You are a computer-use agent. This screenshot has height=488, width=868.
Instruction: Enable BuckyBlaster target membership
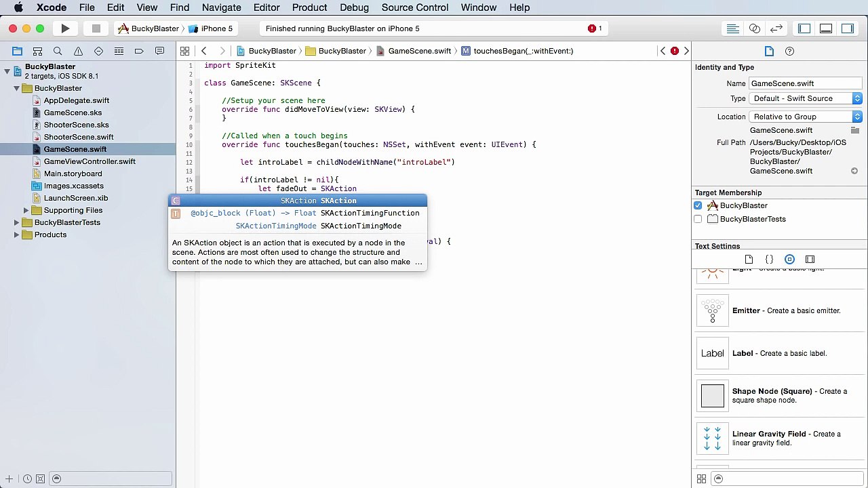tap(698, 205)
